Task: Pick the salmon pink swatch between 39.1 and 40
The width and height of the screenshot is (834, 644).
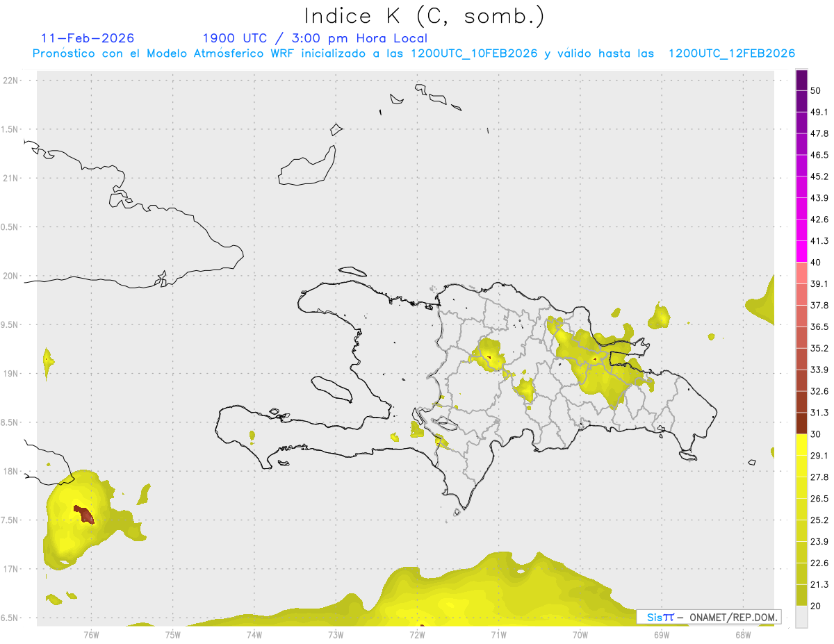Action: pos(802,273)
